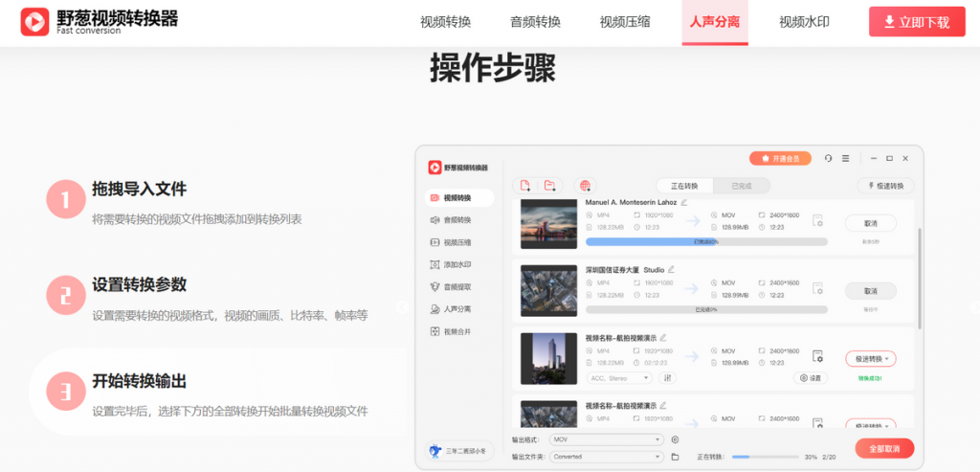
Task: Click the 开通会员 membership button
Action: click(780, 159)
